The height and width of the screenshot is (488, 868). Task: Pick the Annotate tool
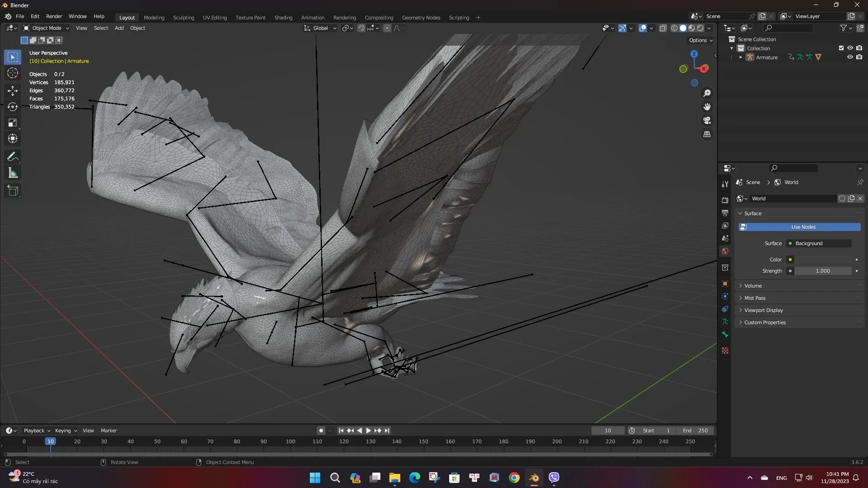[12, 156]
